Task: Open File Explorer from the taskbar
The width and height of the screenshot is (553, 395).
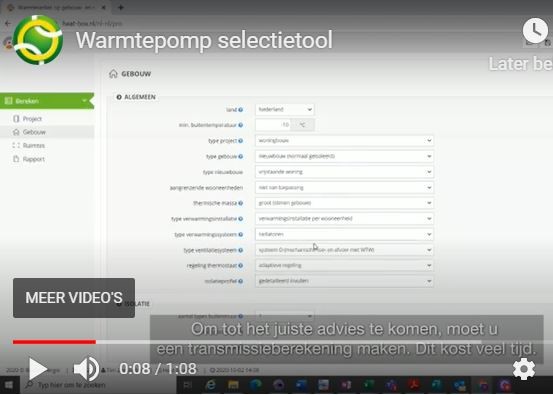Action: (x=233, y=385)
